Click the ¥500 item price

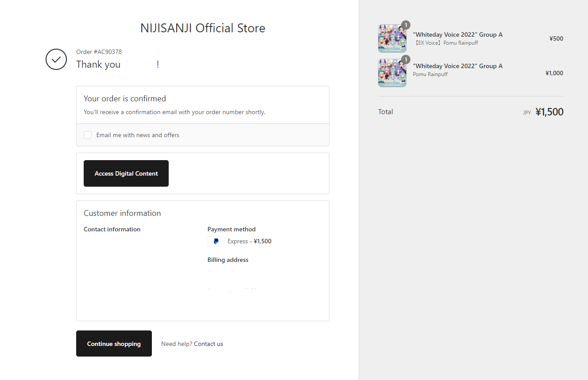tap(556, 38)
